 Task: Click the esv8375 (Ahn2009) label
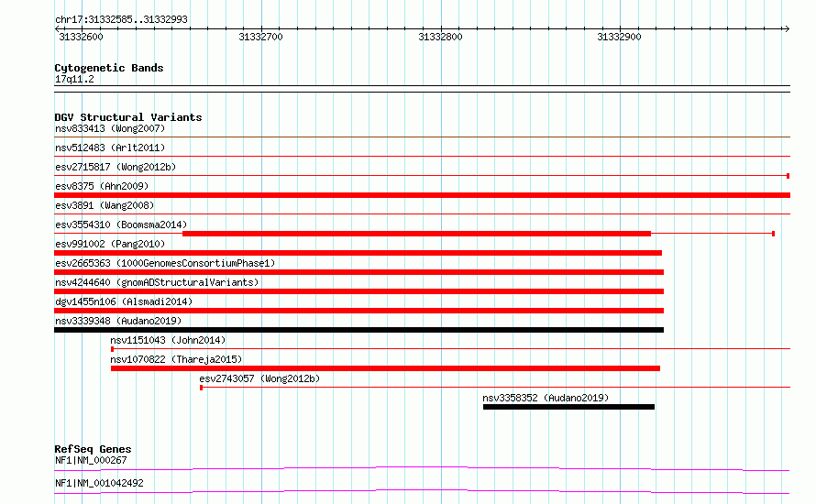pyautogui.click(x=102, y=186)
